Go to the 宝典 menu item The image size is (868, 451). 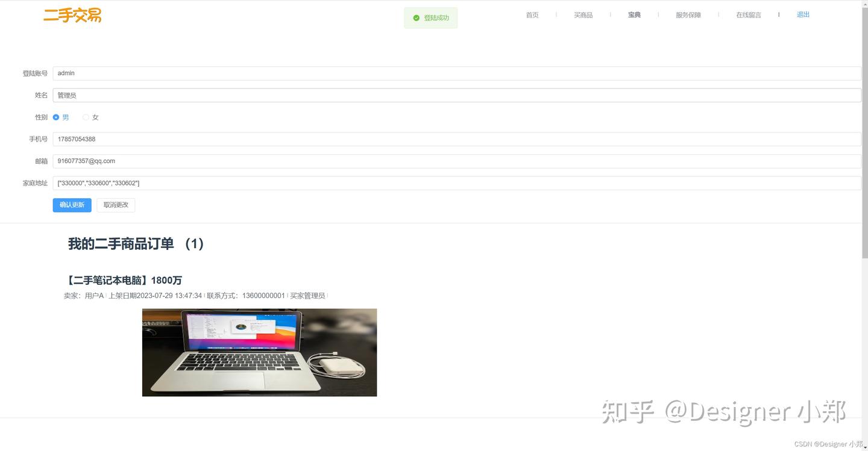(634, 15)
